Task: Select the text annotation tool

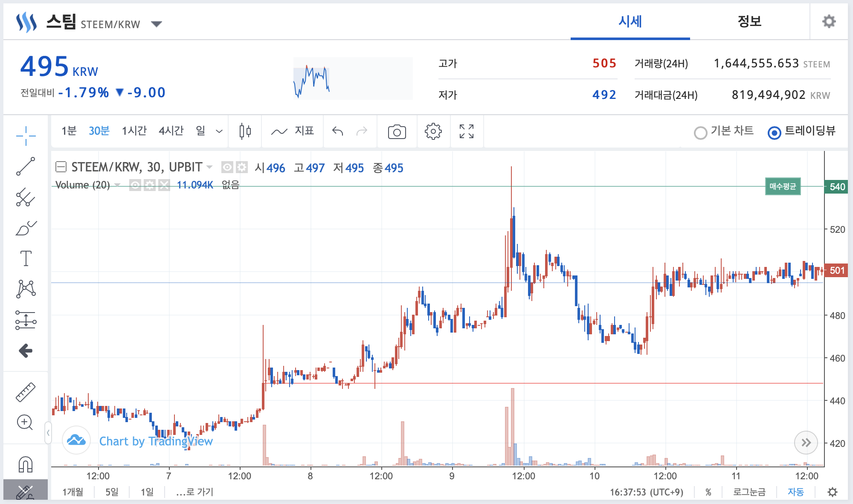Action: click(x=26, y=258)
